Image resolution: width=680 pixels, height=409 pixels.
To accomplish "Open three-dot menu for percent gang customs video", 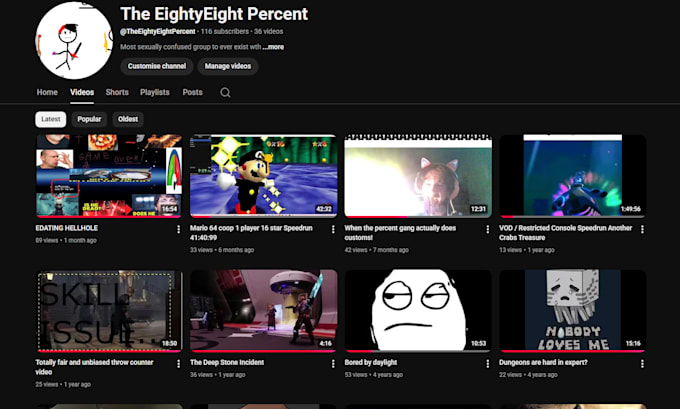I will tap(487, 229).
